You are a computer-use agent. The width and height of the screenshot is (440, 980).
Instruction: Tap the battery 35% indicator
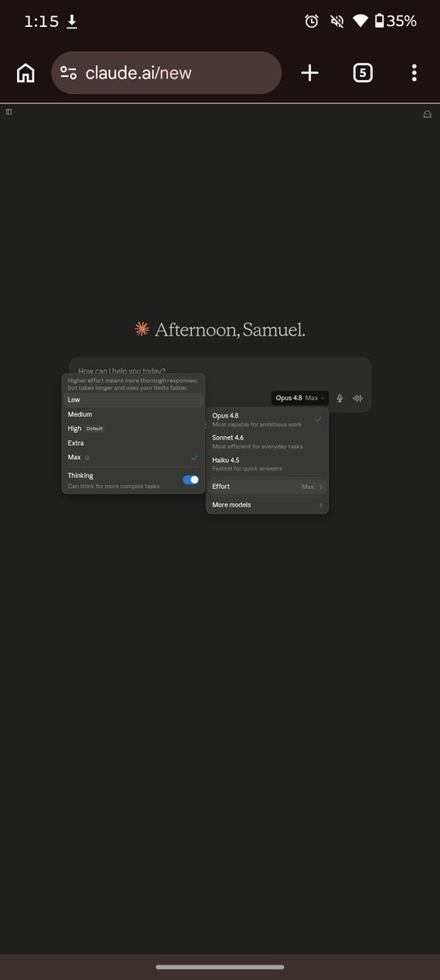[395, 22]
